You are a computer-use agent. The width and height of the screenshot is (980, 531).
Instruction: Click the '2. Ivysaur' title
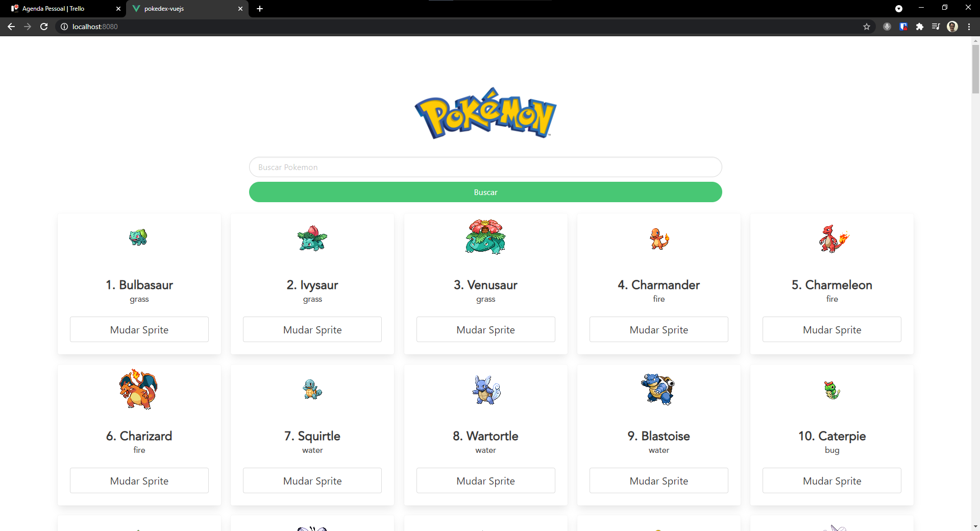click(312, 285)
